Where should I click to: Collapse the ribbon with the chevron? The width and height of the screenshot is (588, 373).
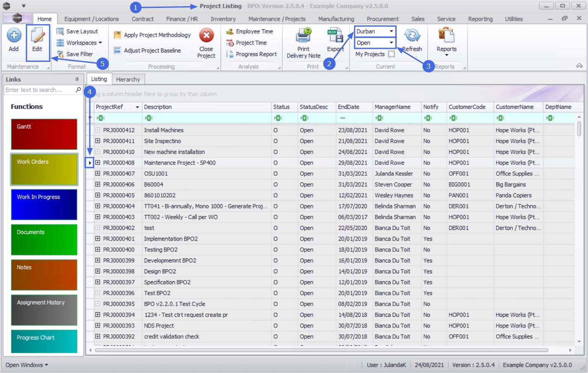tap(579, 66)
